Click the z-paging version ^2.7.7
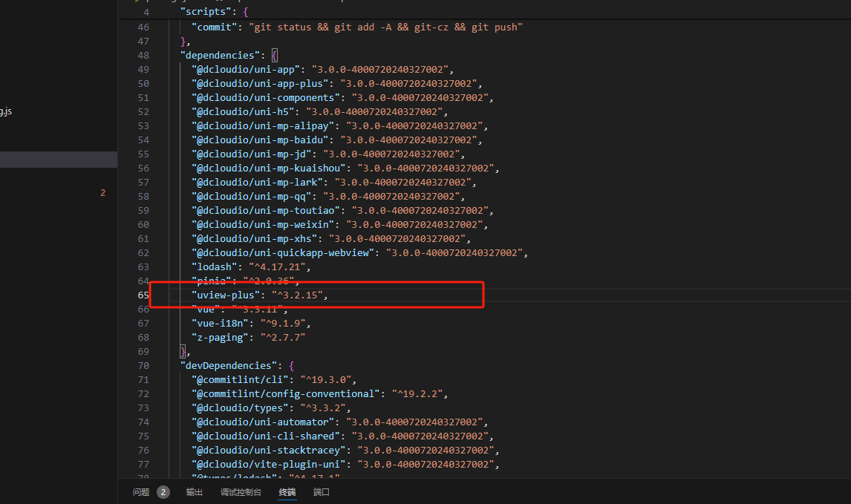The width and height of the screenshot is (851, 504). pyautogui.click(x=282, y=337)
